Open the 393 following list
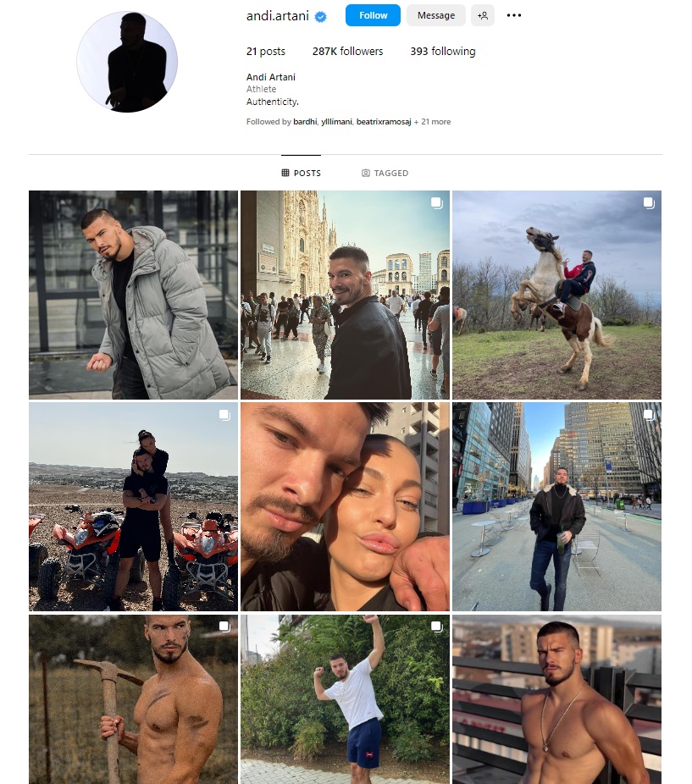This screenshot has width=692, height=784. click(443, 52)
